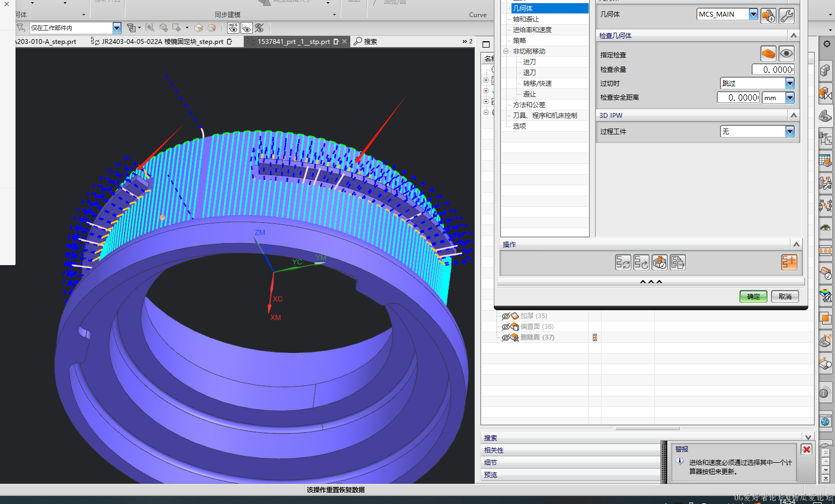Click the Replay tool path icon
Viewport: 835px width, 504px height.
[x=641, y=262]
